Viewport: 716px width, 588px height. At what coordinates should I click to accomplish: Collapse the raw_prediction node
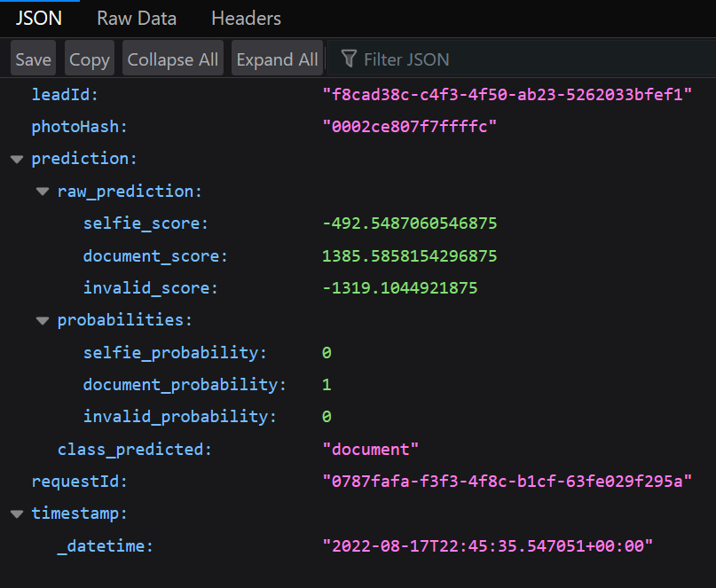43,192
